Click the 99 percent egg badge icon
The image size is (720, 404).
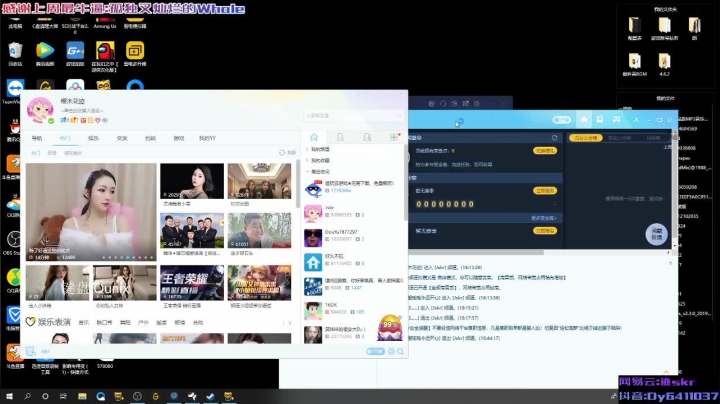[390, 327]
